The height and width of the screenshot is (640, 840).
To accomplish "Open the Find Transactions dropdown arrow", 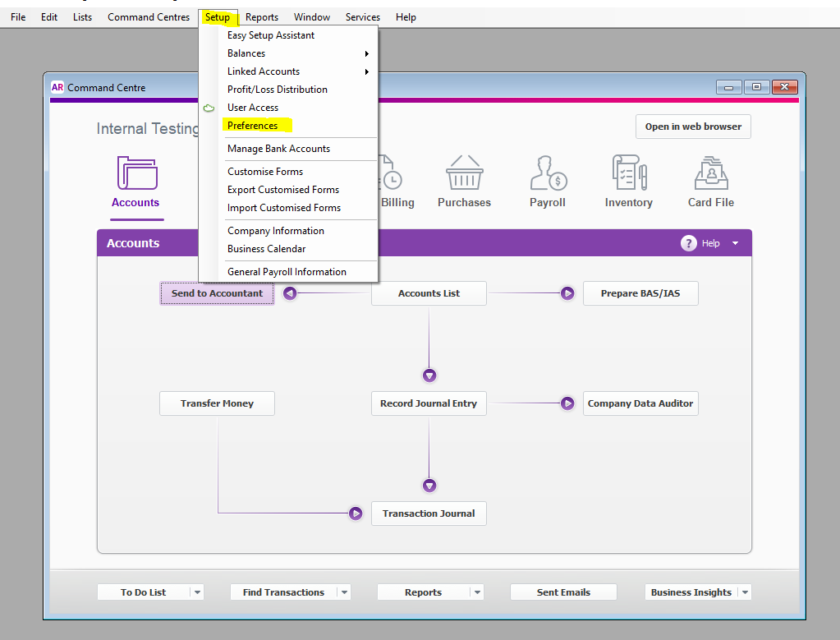I will click(344, 592).
